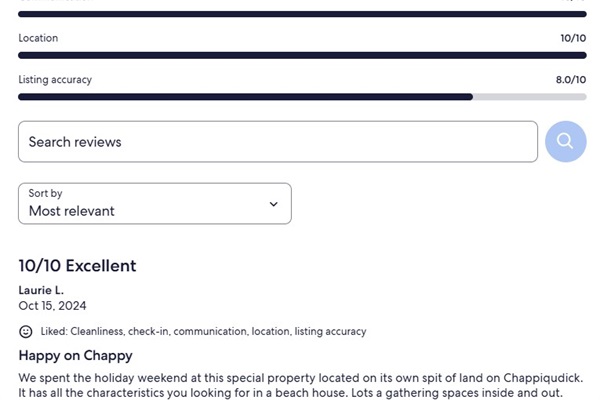Click the 10/10 Excellent review heading
The image size is (600, 400).
point(77,266)
